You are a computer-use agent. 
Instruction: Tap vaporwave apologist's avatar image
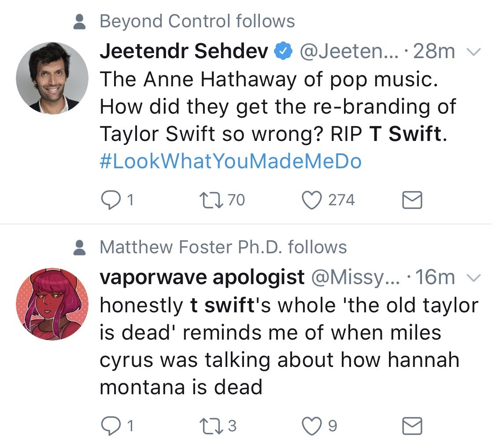(52, 304)
